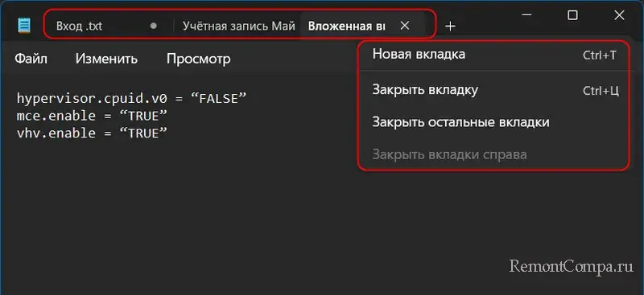Maximize the Notepad window

click(572, 15)
